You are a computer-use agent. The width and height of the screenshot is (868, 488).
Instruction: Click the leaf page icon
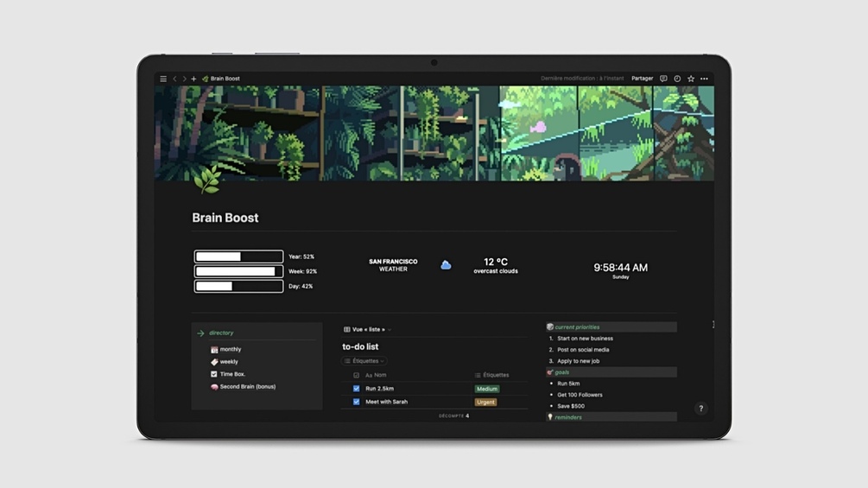coord(207,180)
